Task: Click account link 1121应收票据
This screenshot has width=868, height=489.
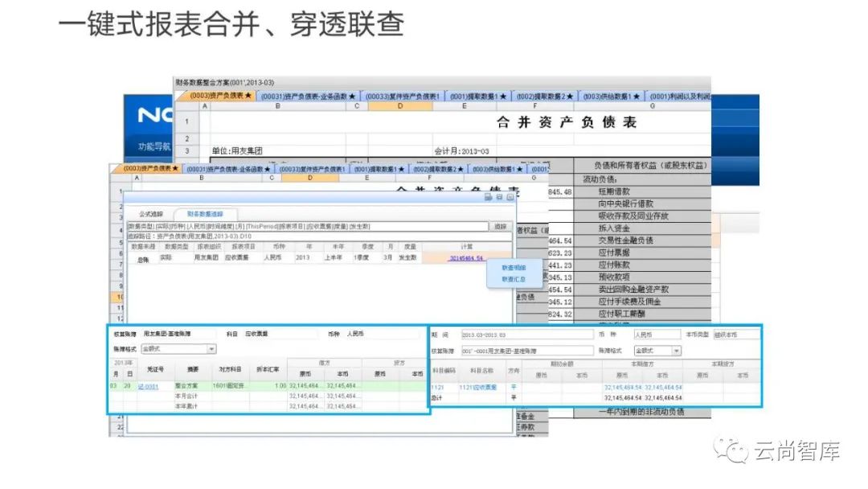Action: (x=477, y=388)
